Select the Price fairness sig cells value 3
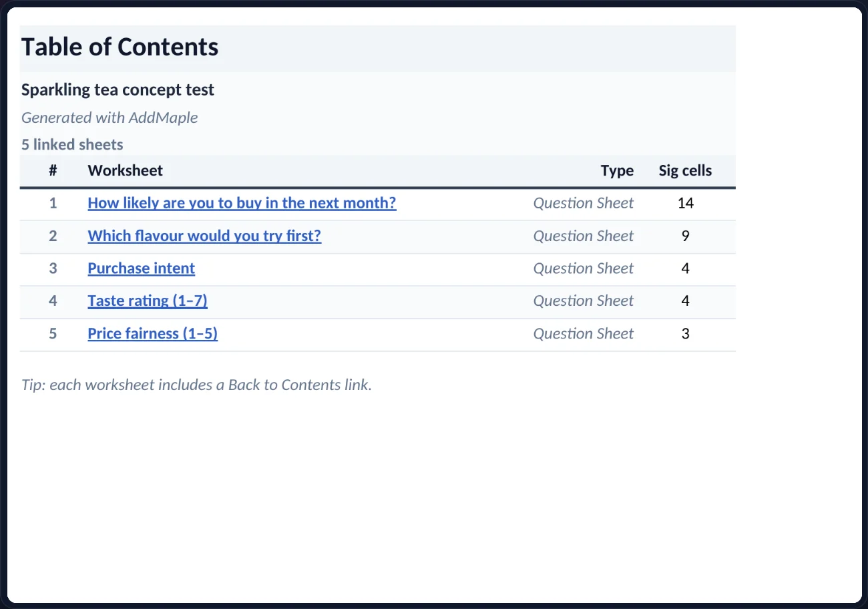 (686, 334)
